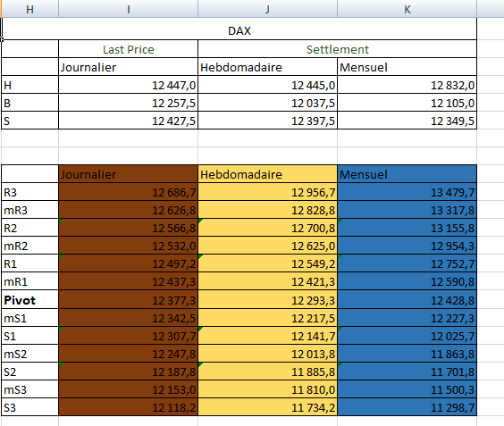Select the mR2 row label
This screenshot has height=426, width=504.
coord(29,246)
